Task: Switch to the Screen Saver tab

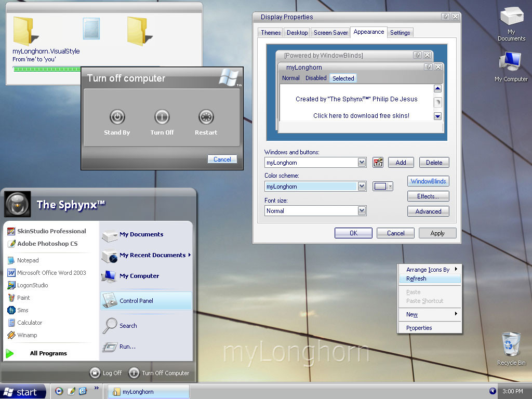Action: pyautogui.click(x=330, y=33)
